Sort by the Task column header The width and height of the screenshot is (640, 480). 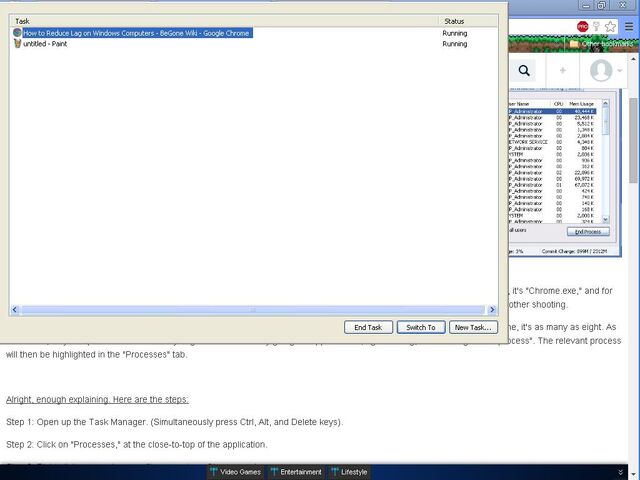[224, 21]
